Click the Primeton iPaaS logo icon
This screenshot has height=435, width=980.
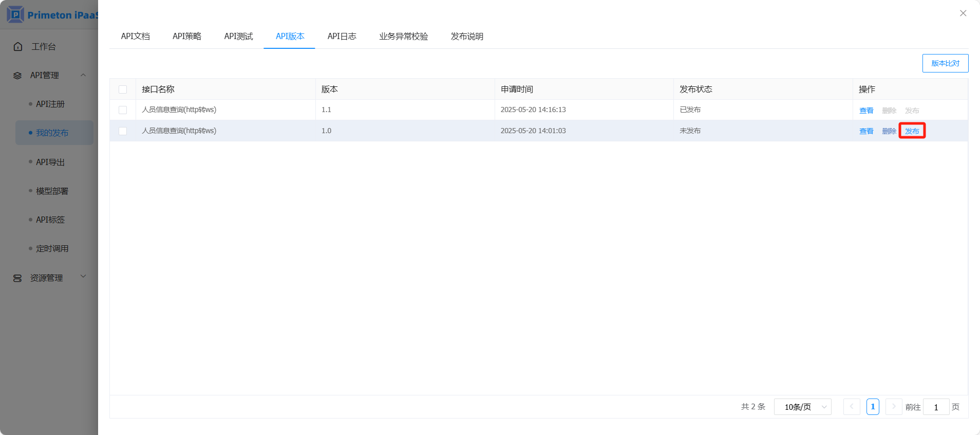pyautogui.click(x=15, y=14)
